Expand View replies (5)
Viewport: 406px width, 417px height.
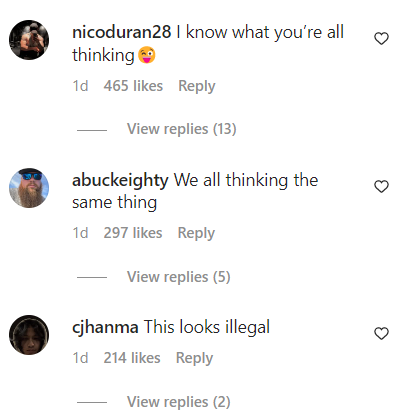179,277
